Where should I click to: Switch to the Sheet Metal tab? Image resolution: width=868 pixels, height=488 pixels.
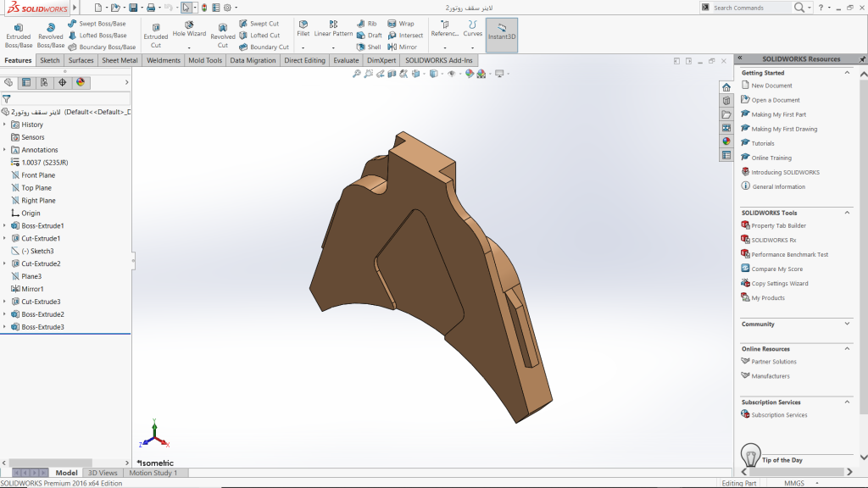(x=120, y=61)
